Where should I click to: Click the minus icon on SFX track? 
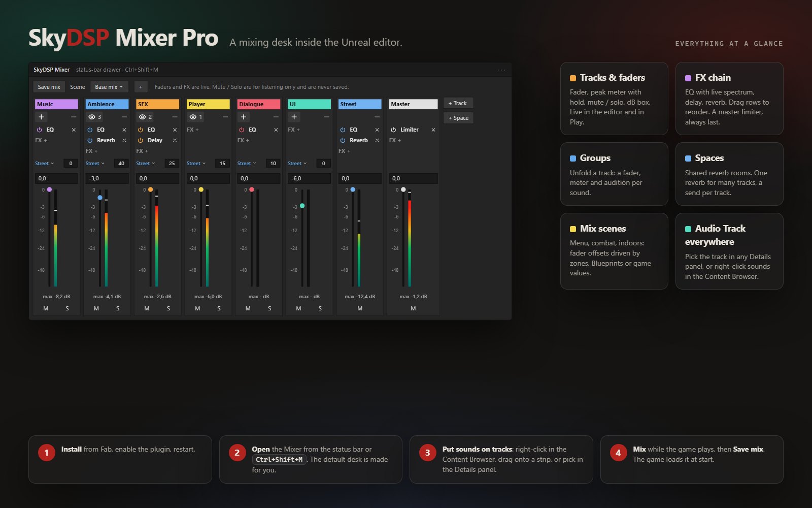coord(175,117)
